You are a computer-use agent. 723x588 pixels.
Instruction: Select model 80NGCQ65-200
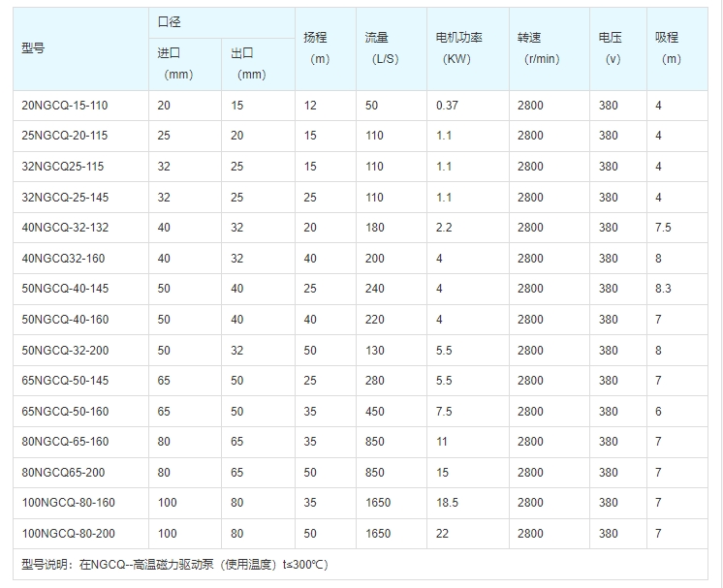pos(63,473)
